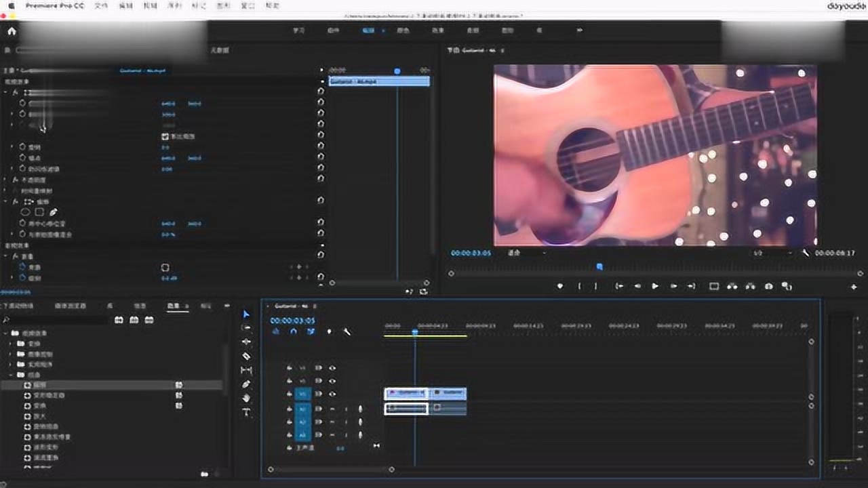The width and height of the screenshot is (868, 488).
Task: Open program monitor settings wrench icon
Action: click(x=806, y=253)
